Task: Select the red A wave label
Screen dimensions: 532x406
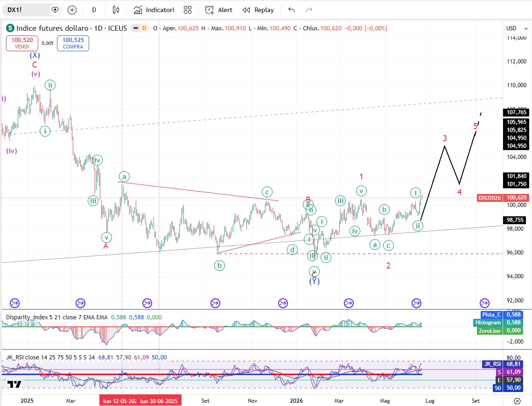Action: [105, 246]
